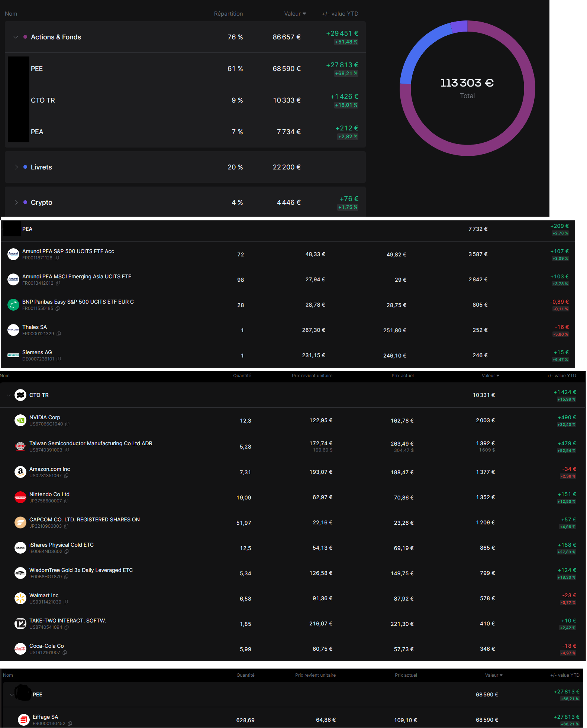Open the PEE account row in summary
587x728 pixels.
pyautogui.click(x=37, y=69)
